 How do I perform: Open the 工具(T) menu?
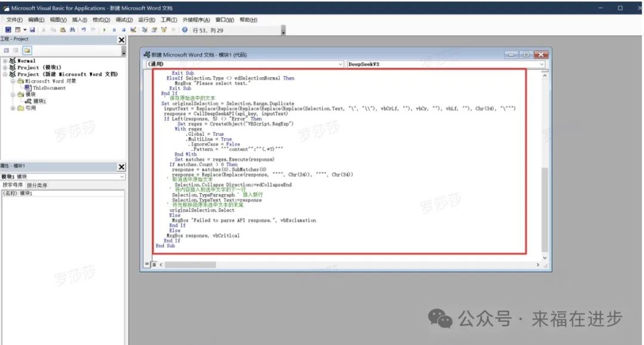coord(169,20)
